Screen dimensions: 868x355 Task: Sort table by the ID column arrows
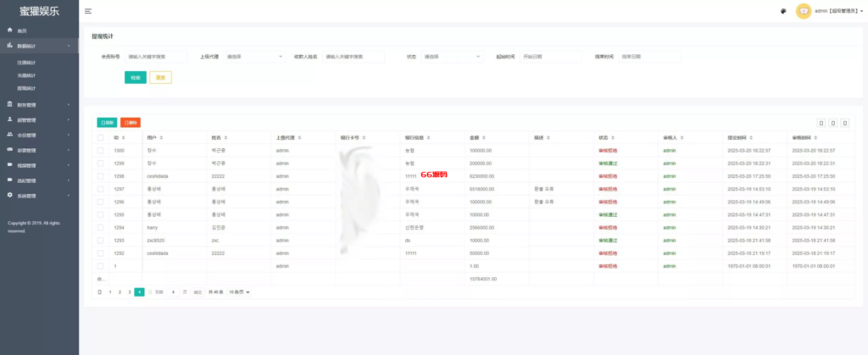pyautogui.click(x=124, y=138)
